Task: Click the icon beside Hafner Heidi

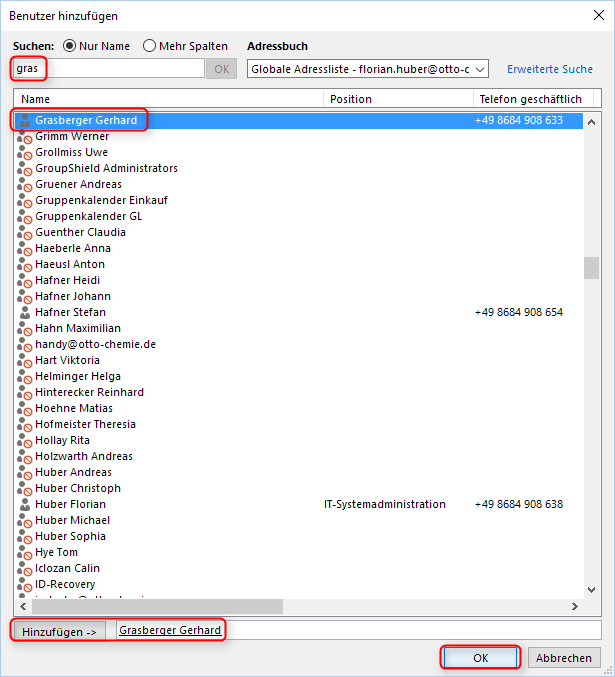Action: [x=25, y=281]
